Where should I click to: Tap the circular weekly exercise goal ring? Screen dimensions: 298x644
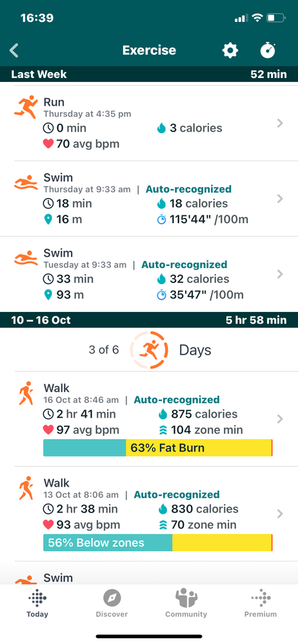pyautogui.click(x=149, y=350)
